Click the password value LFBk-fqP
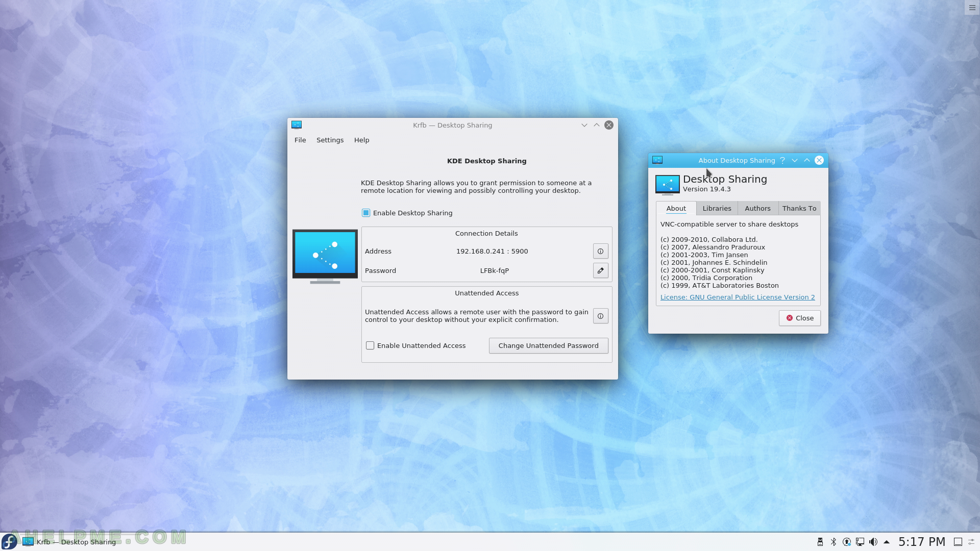 point(494,270)
